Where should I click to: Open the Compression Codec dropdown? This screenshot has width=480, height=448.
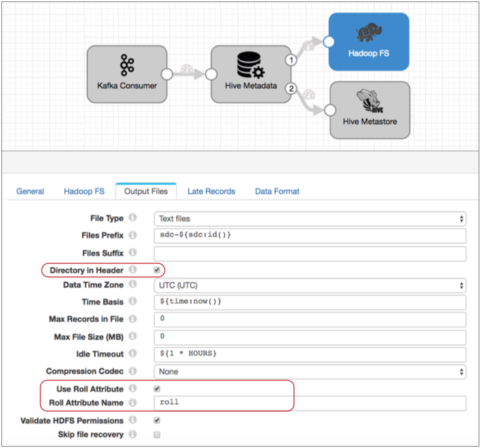(x=310, y=371)
